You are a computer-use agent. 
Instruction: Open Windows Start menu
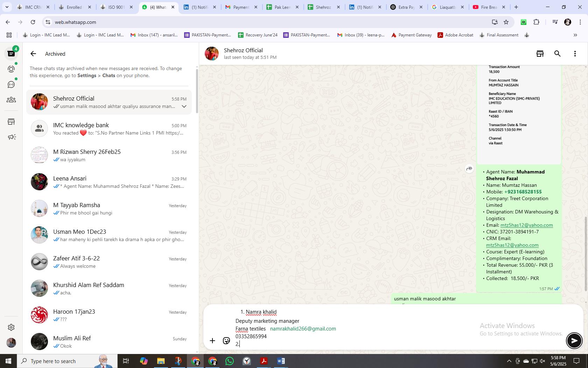(x=8, y=361)
